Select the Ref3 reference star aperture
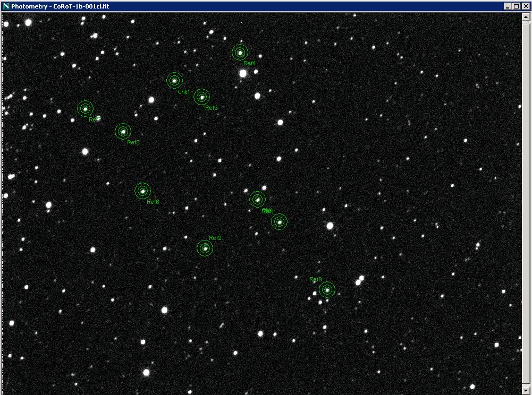The width and height of the screenshot is (532, 395). 201,97
